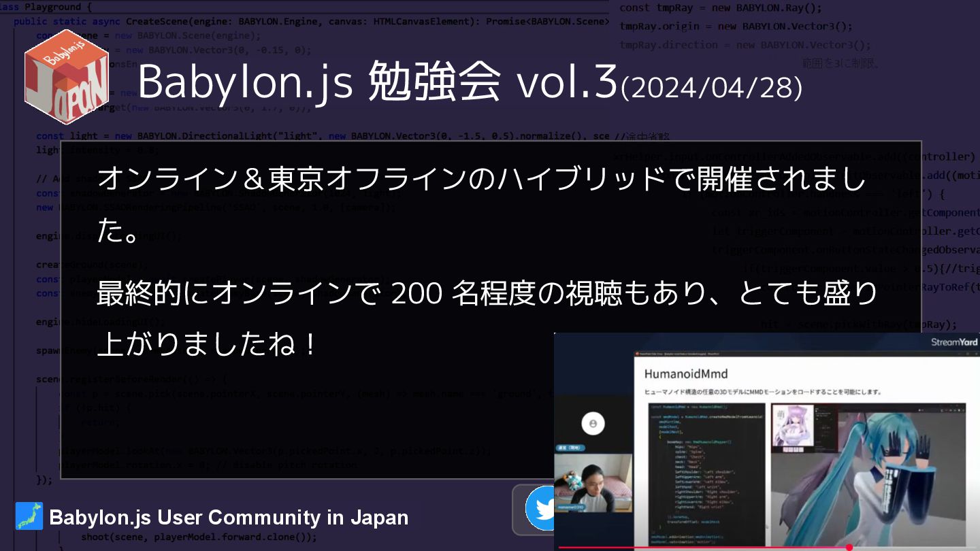The height and width of the screenshot is (551, 980).
Task: Click the 'ヒューマノイド構造の任意の3Dモデル' description line
Action: click(x=762, y=393)
